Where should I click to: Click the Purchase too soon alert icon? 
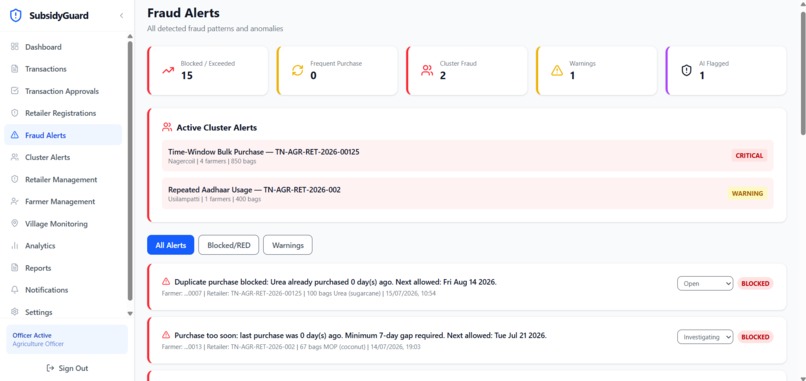pos(166,335)
